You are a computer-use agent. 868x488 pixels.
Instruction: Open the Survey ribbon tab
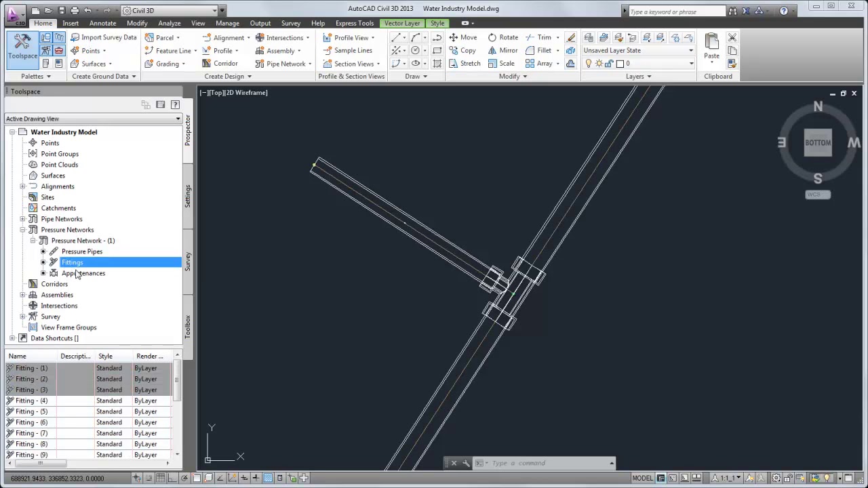tap(290, 23)
